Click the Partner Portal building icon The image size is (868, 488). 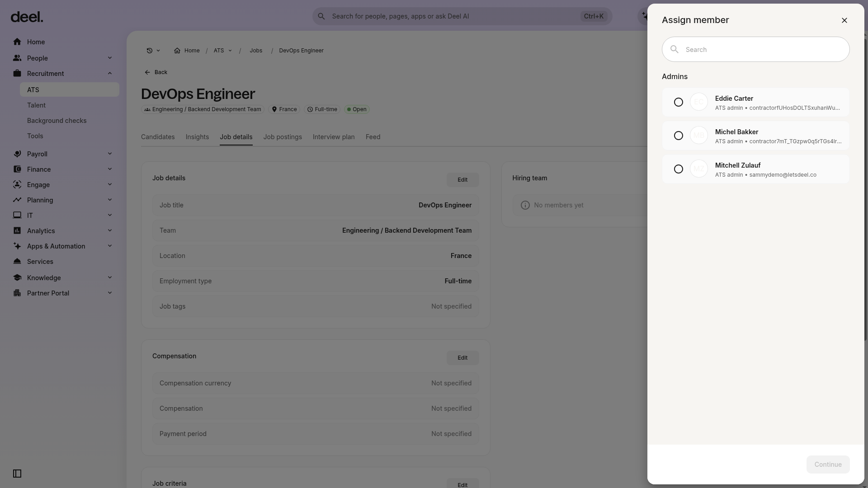click(17, 293)
